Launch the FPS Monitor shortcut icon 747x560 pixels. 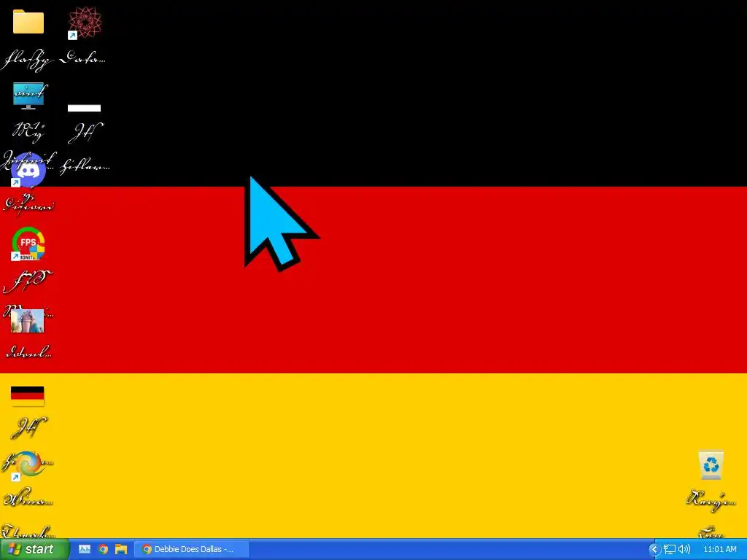pyautogui.click(x=28, y=244)
